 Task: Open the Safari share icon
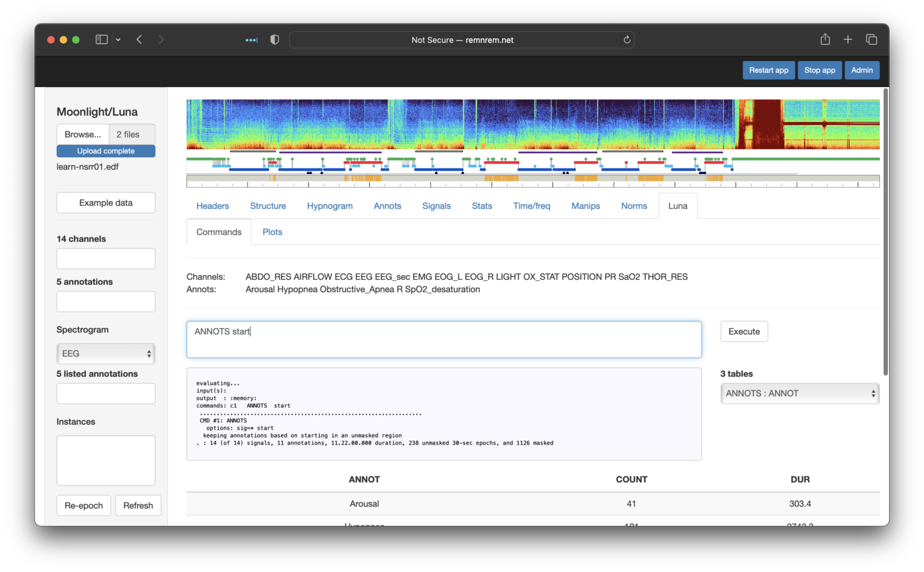[x=825, y=40]
